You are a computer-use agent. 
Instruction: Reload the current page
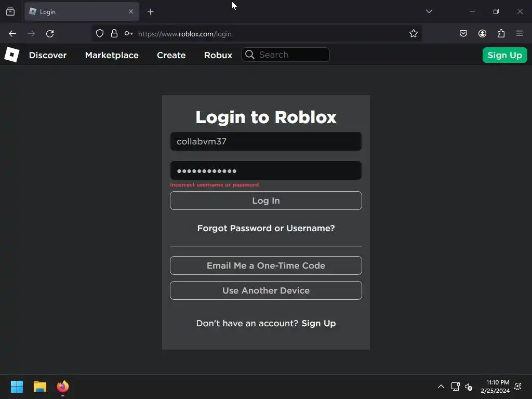tap(50, 34)
